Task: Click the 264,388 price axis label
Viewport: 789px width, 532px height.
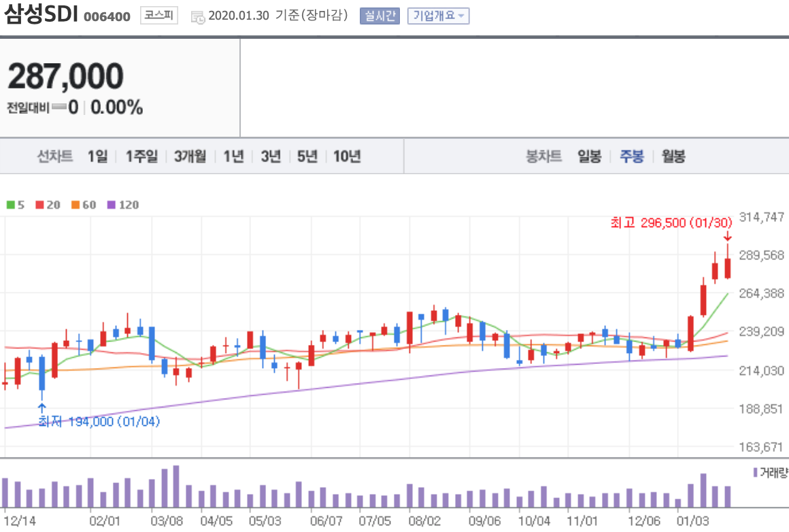Action: pos(761,293)
